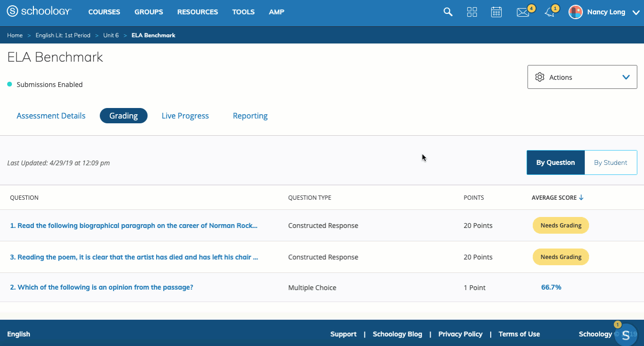
Task: Open the search magnifier icon
Action: 448,12
